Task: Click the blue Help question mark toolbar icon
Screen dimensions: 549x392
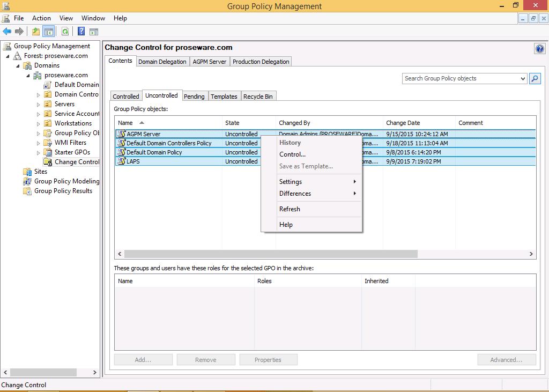Action: (x=81, y=32)
